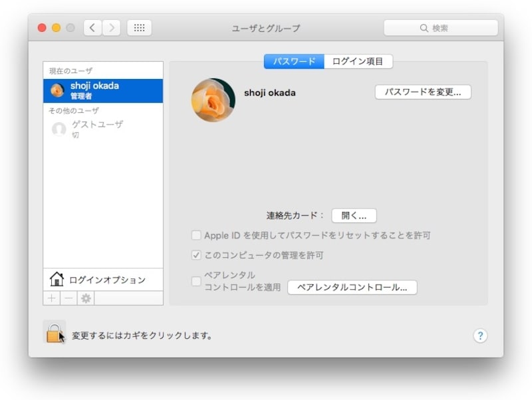Switch to the ログイン項目 tab
532x400 pixels.
tap(358, 61)
